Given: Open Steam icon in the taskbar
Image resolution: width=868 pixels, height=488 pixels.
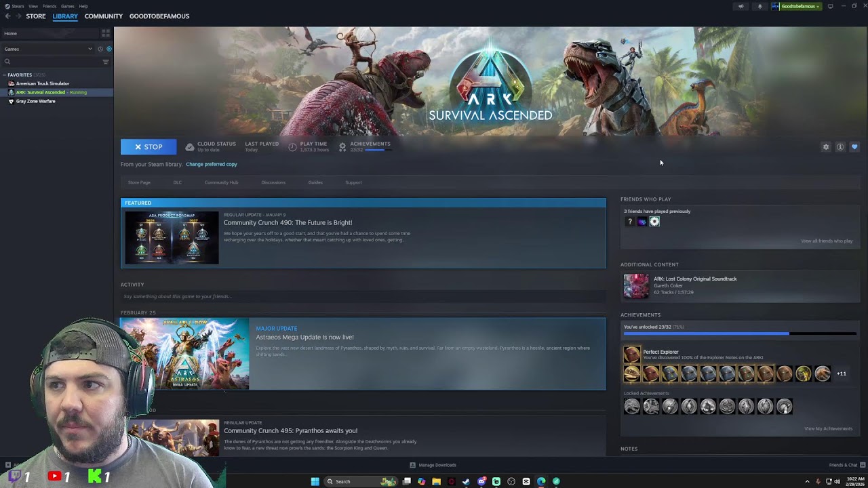Looking at the screenshot, I should (x=466, y=481).
